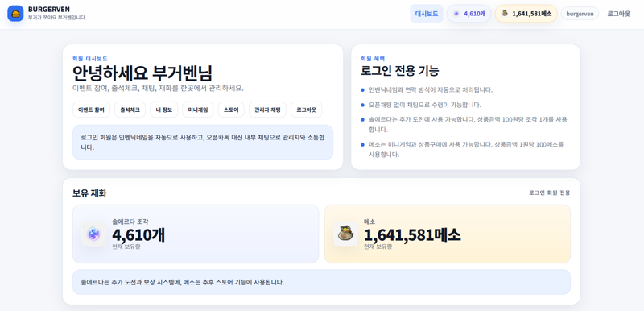Open the 이벤트 참여 shortcut

tap(91, 110)
